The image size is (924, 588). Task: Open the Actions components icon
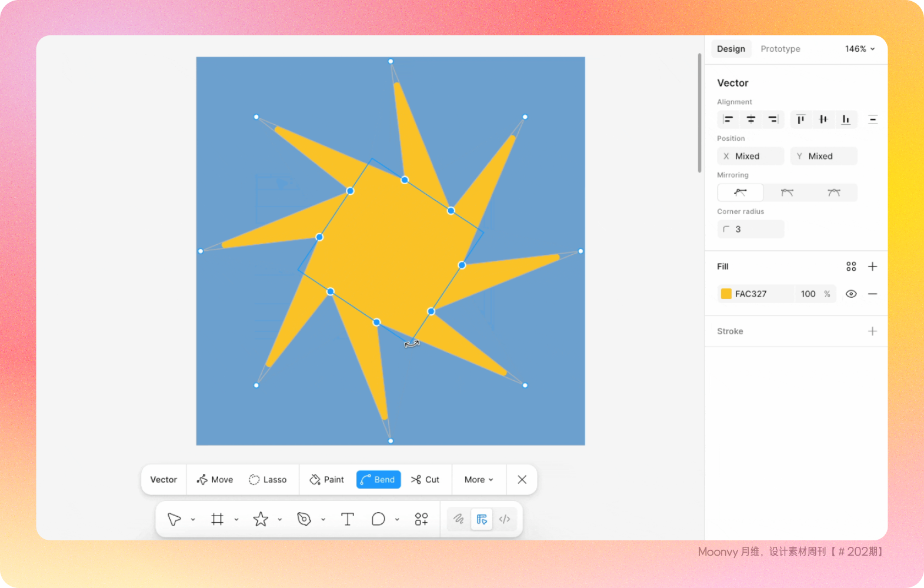pyautogui.click(x=421, y=519)
